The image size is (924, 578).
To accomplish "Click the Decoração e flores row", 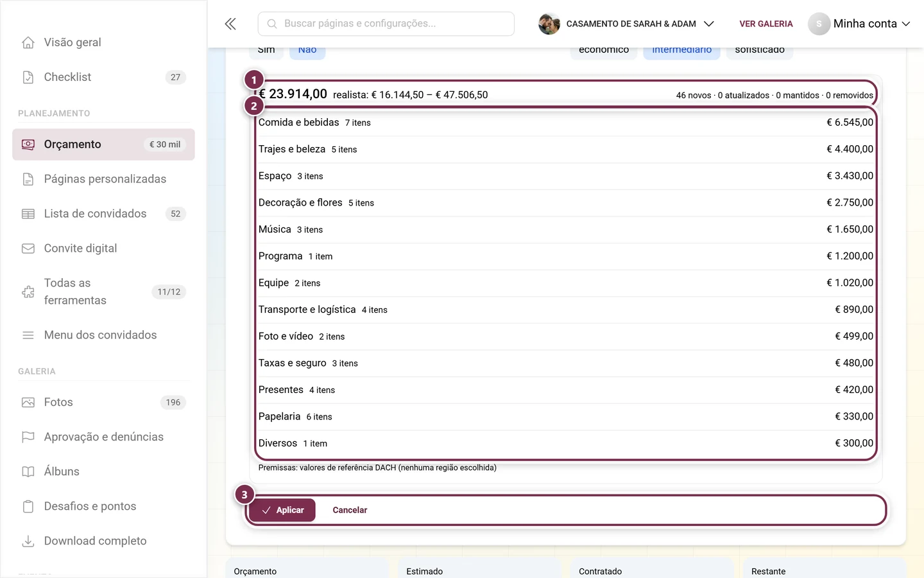I will tap(565, 203).
